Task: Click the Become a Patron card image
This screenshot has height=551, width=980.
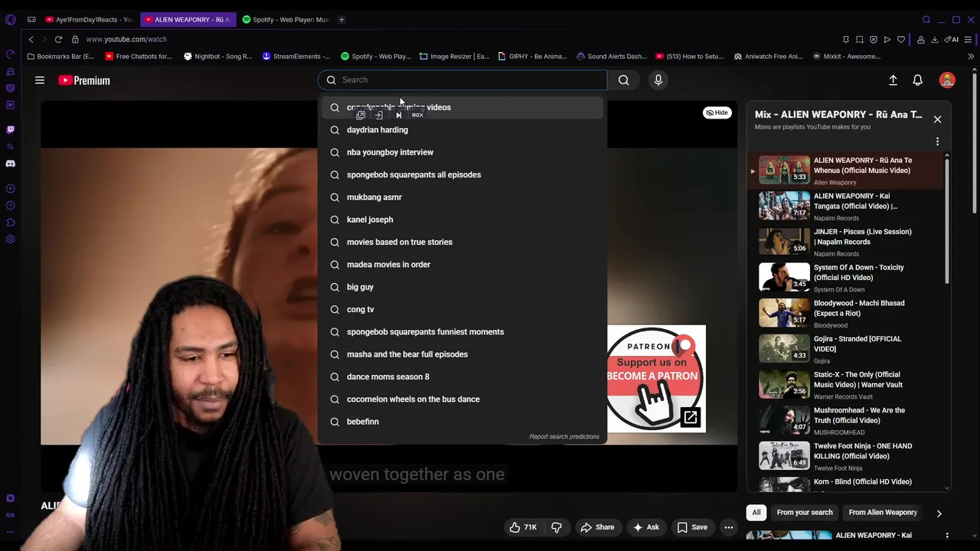Action: click(x=656, y=379)
